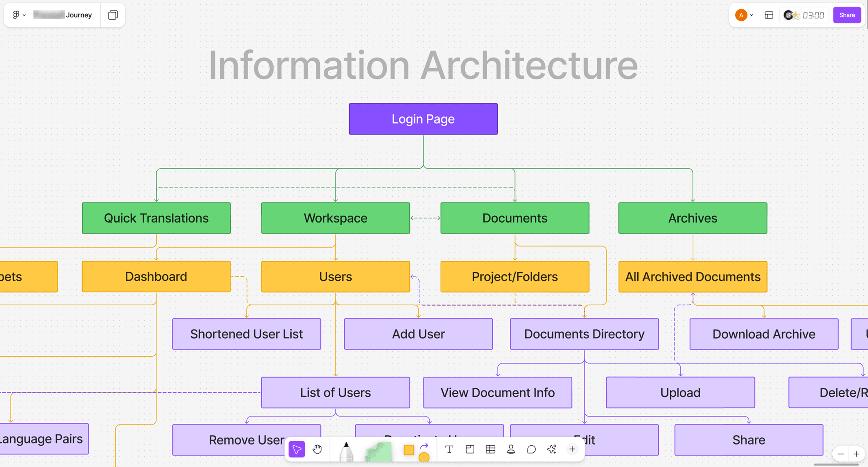Select the Text tool
868x467 pixels.
(449, 450)
